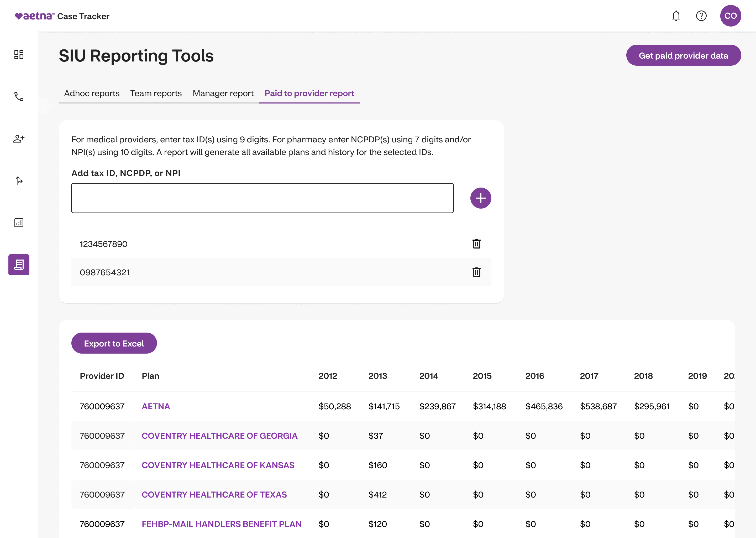Open the chart report sidebar icon
The width and height of the screenshot is (756, 538).
point(19,223)
